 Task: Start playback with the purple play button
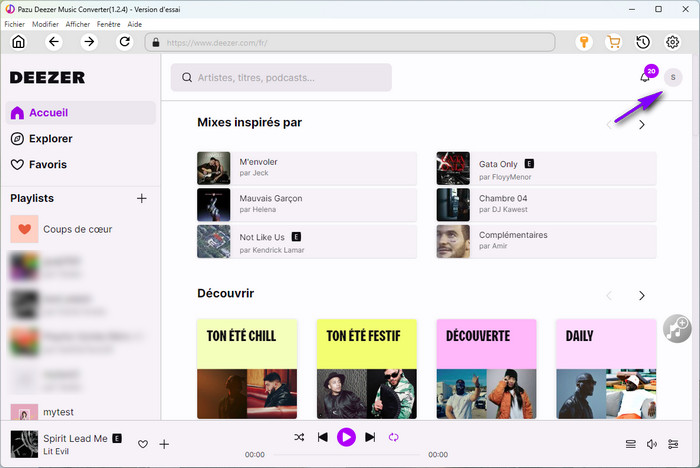(x=346, y=437)
